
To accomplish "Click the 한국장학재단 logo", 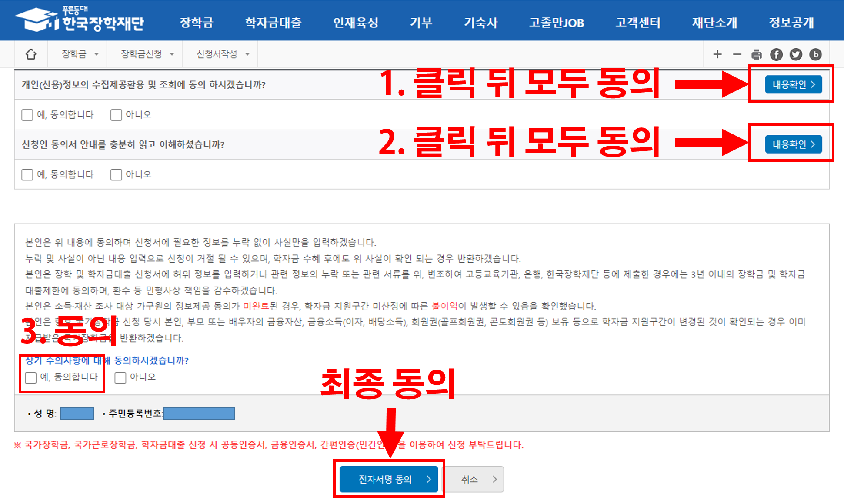I will click(80, 20).
